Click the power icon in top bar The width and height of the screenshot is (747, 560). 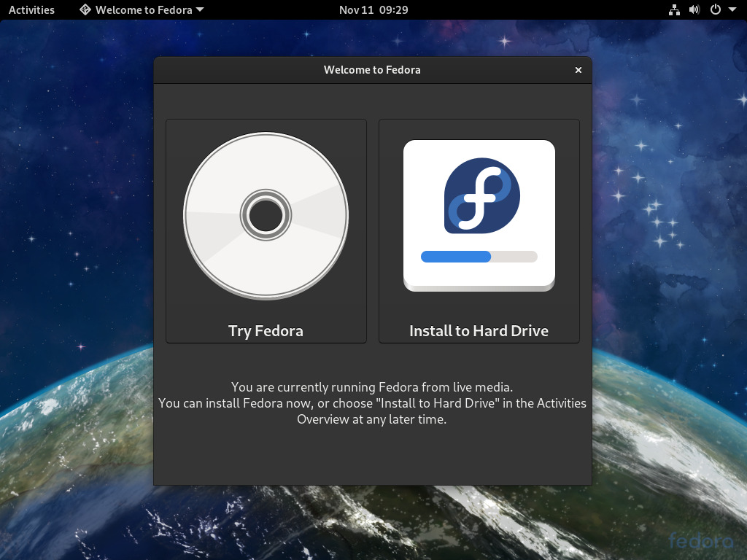pyautogui.click(x=715, y=9)
